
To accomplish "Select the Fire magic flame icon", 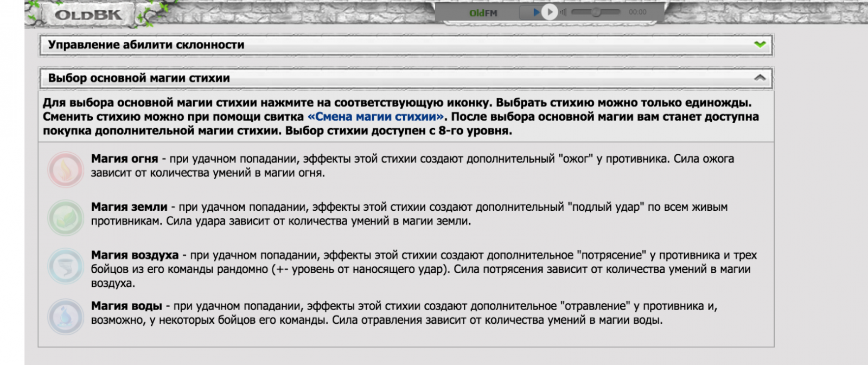I will click(65, 169).
